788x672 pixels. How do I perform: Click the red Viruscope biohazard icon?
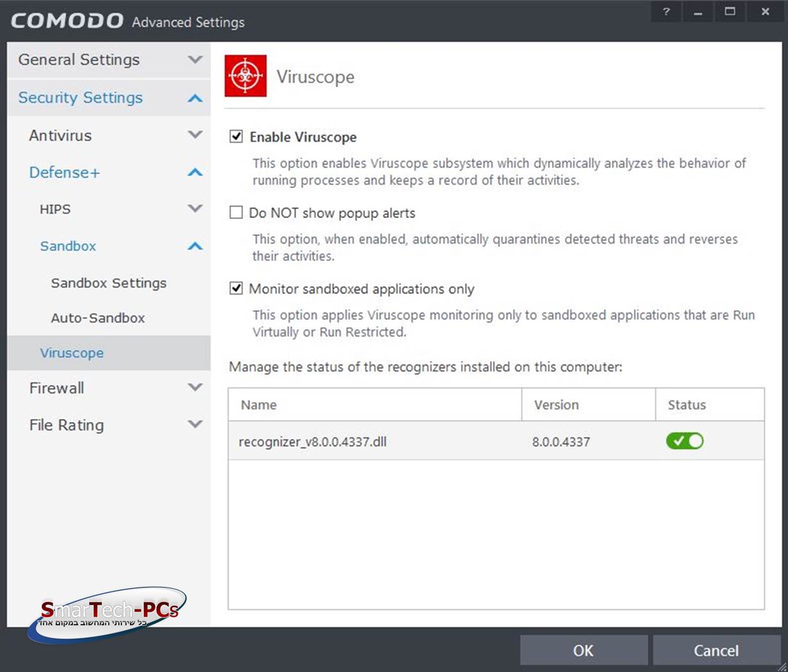(x=246, y=76)
